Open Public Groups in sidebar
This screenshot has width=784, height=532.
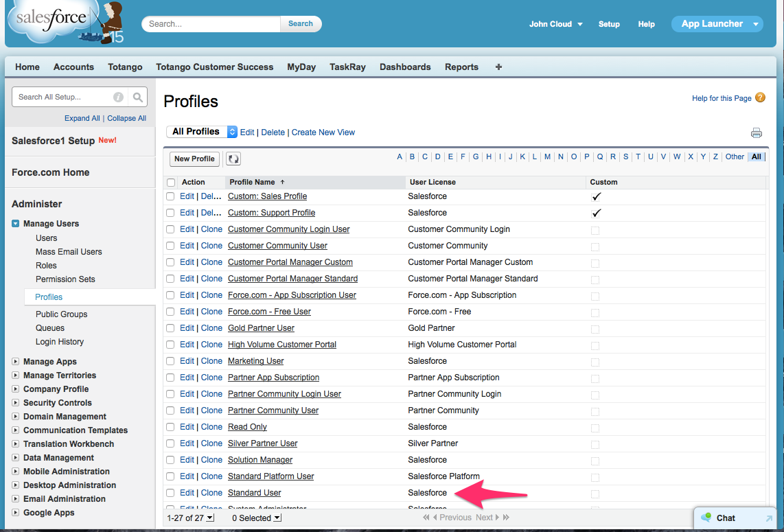[x=62, y=314]
